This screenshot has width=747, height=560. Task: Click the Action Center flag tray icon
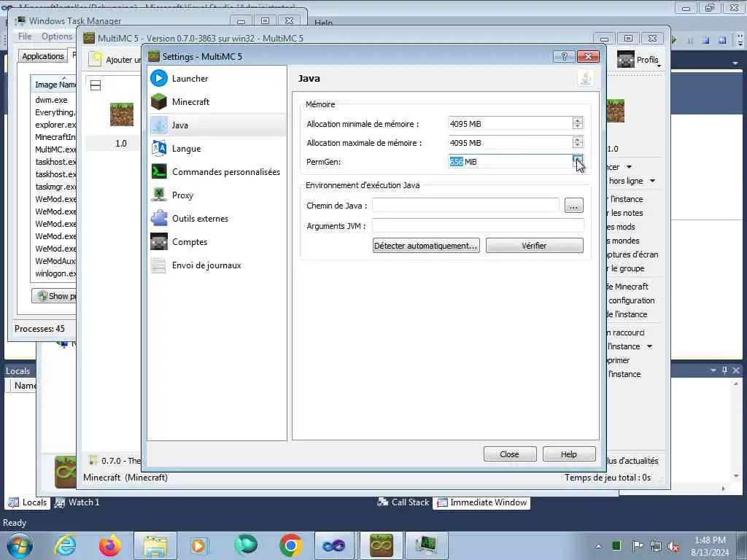pos(638,546)
